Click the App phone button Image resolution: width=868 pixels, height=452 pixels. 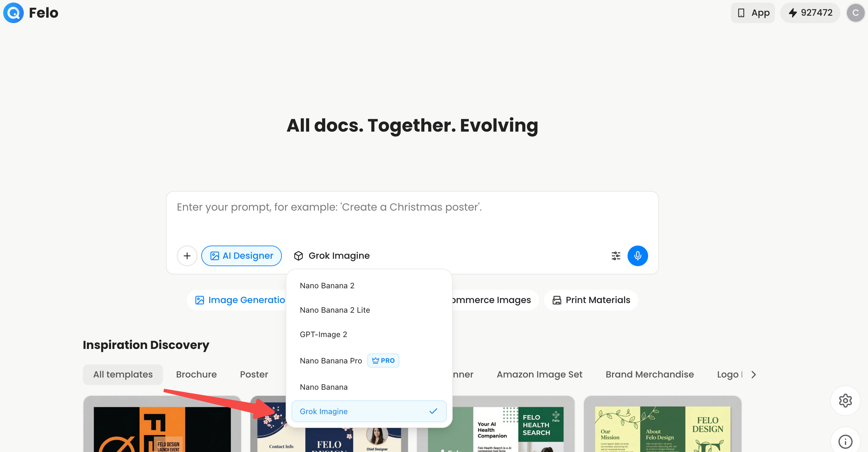[x=753, y=13]
